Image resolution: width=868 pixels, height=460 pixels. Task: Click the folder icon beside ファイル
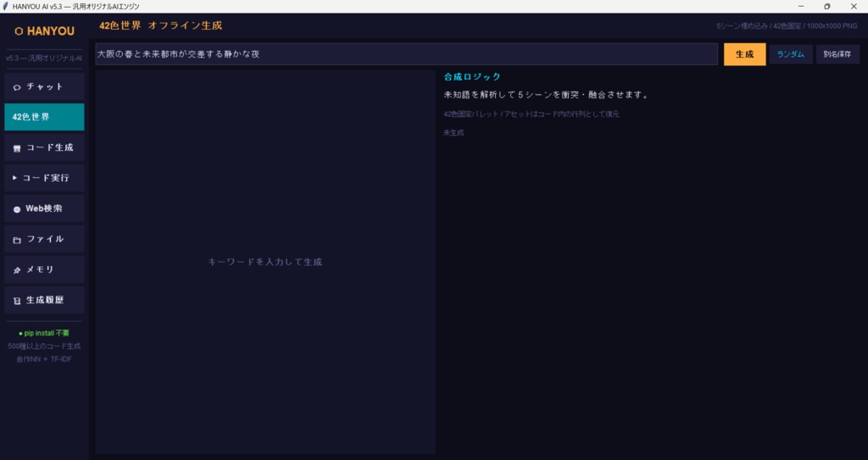(17, 240)
